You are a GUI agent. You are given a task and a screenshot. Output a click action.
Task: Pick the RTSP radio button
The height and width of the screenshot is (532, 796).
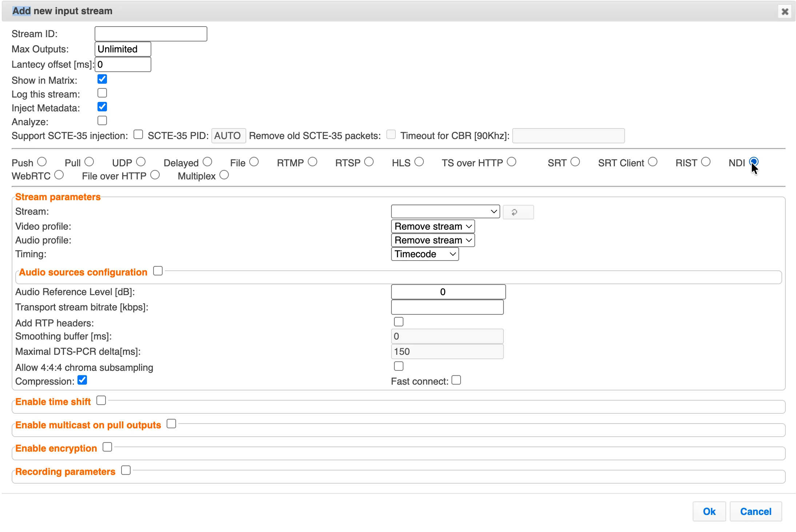click(x=369, y=162)
